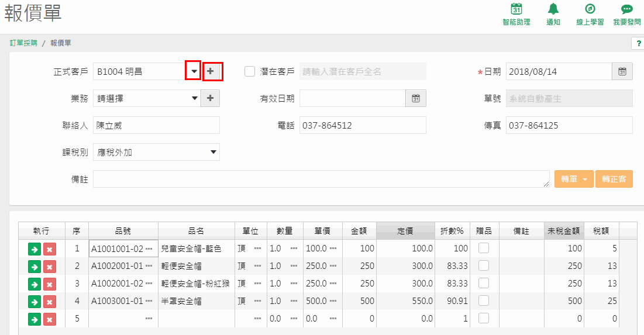Delete row 2 with red X button
The width and height of the screenshot is (644, 335).
tap(50, 267)
